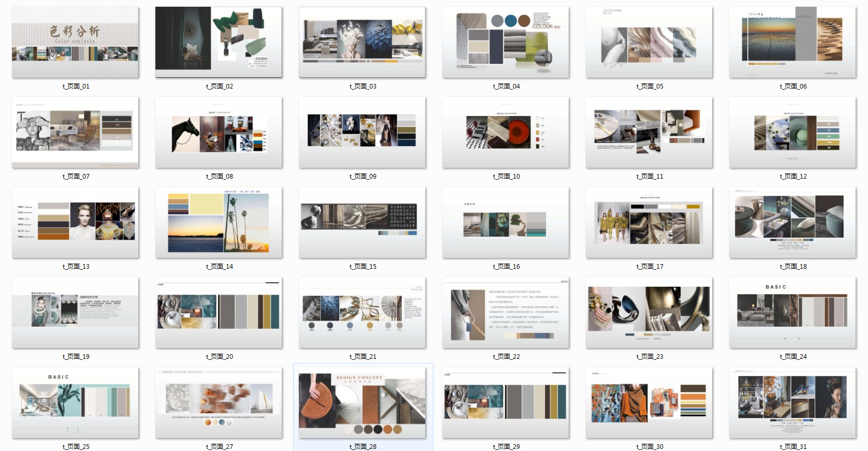Select the t_页面_08 black horse thumbnail
This screenshot has height=451, width=868.
[x=219, y=133]
